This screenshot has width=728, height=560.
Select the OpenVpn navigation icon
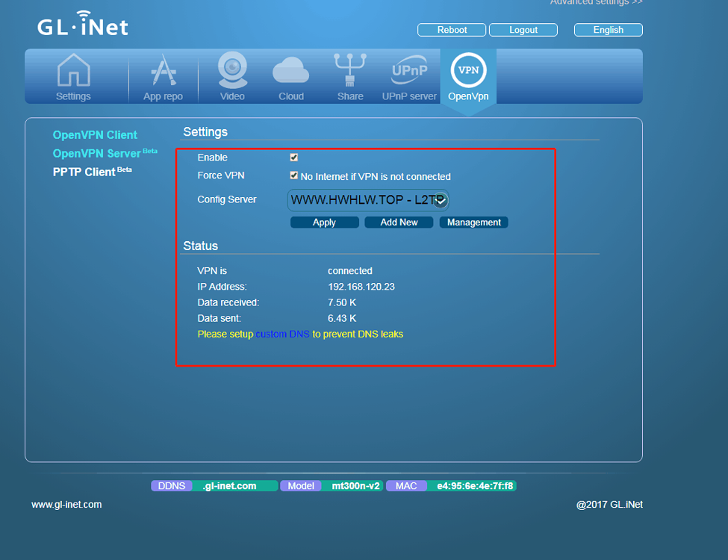click(468, 75)
